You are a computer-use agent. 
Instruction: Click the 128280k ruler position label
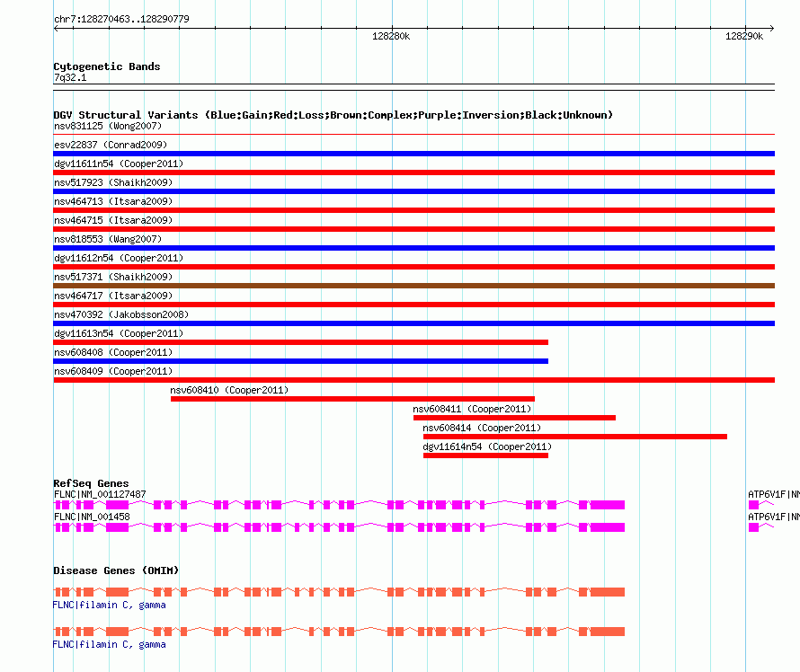(391, 36)
